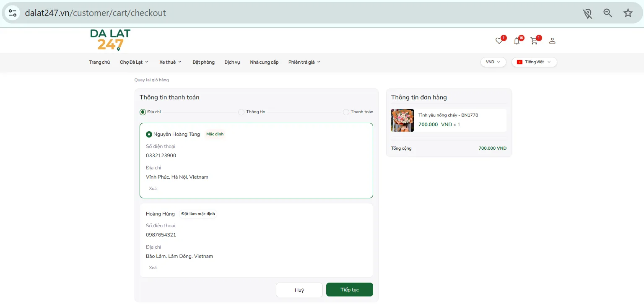
Task: Select the Thanh toán step radio
Action: click(x=346, y=112)
